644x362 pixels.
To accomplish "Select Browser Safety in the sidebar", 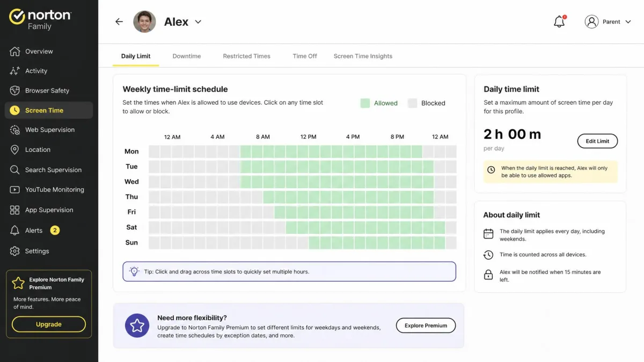I will pos(49,91).
